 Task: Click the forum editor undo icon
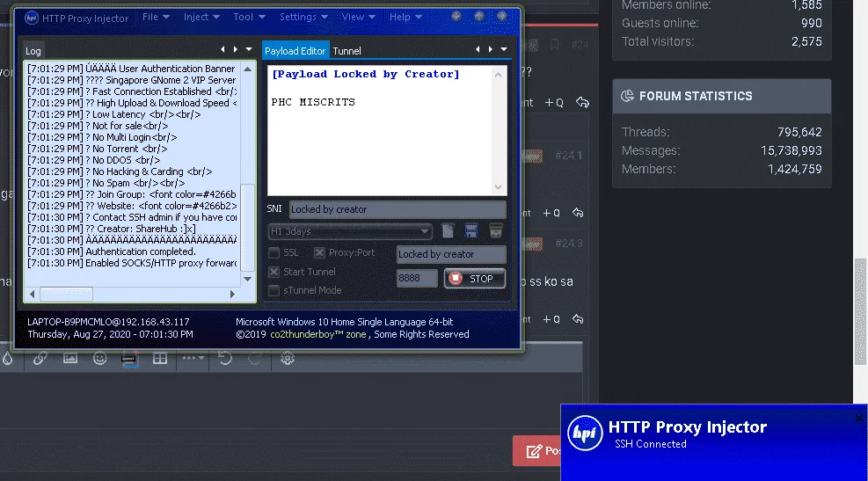(225, 359)
